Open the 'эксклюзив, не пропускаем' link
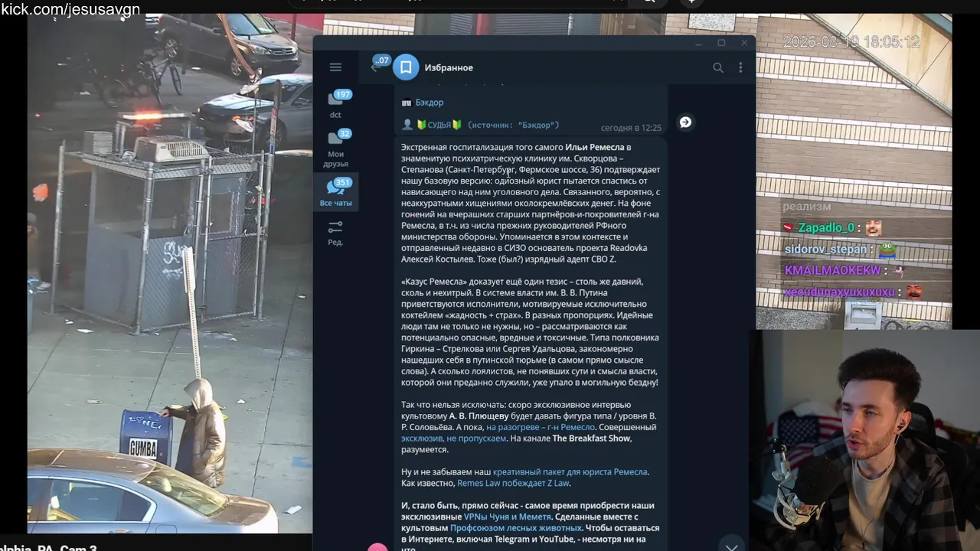This screenshot has height=551, width=980. 453,439
